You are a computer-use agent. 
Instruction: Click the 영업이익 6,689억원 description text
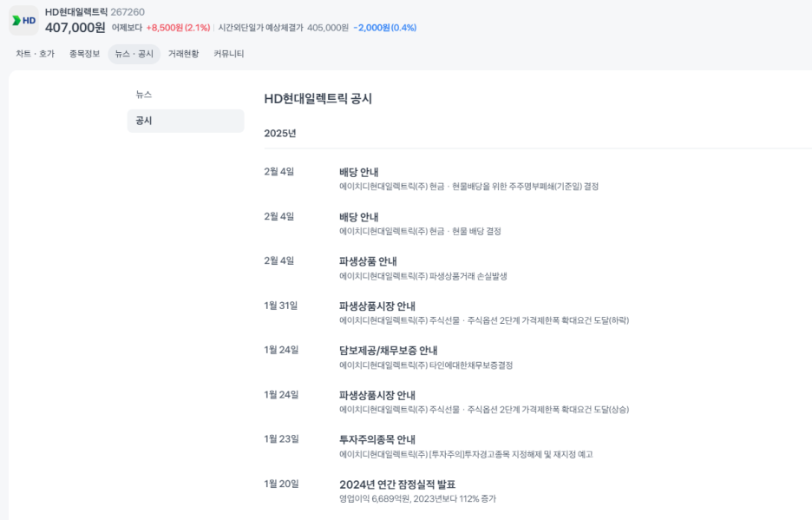pos(417,499)
